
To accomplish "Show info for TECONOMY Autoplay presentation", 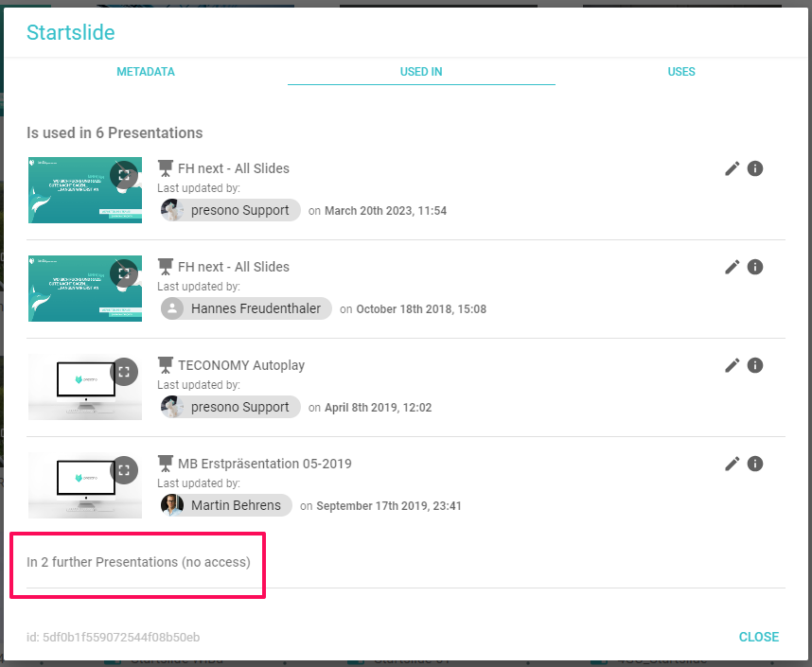I will 755,365.
